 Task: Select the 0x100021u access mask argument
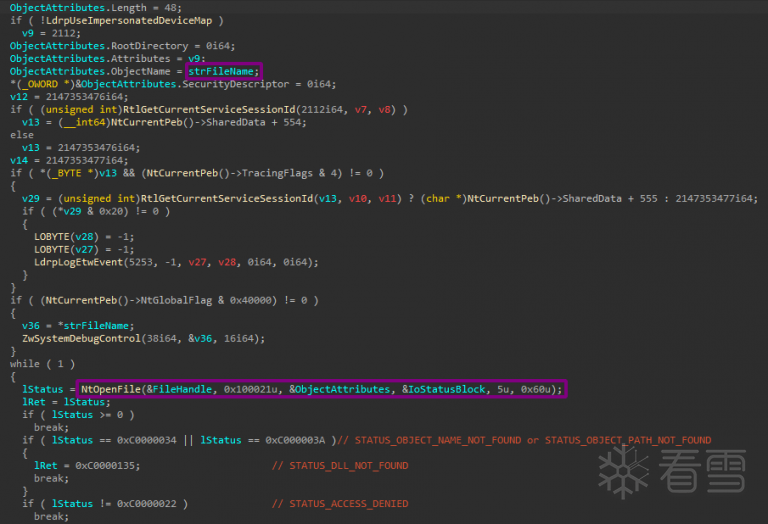(251, 390)
